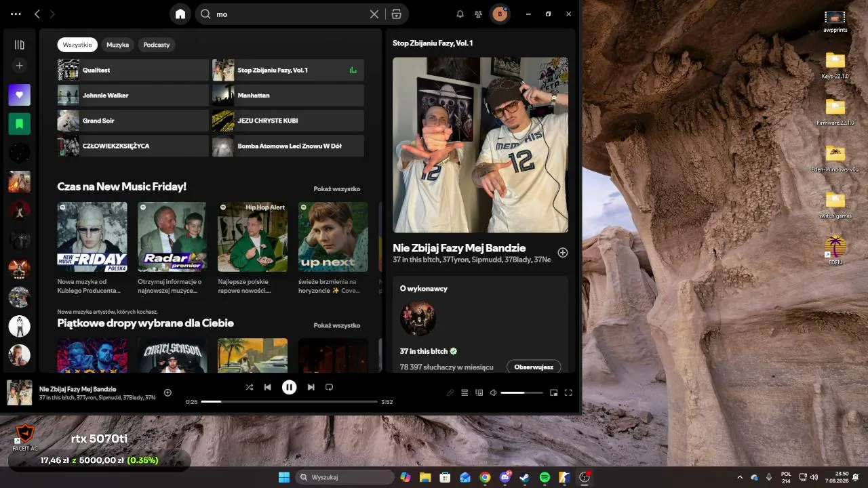Open the Keys-22.1.0 desktop folder
Screen dimensions: 868x488
click(x=835, y=66)
